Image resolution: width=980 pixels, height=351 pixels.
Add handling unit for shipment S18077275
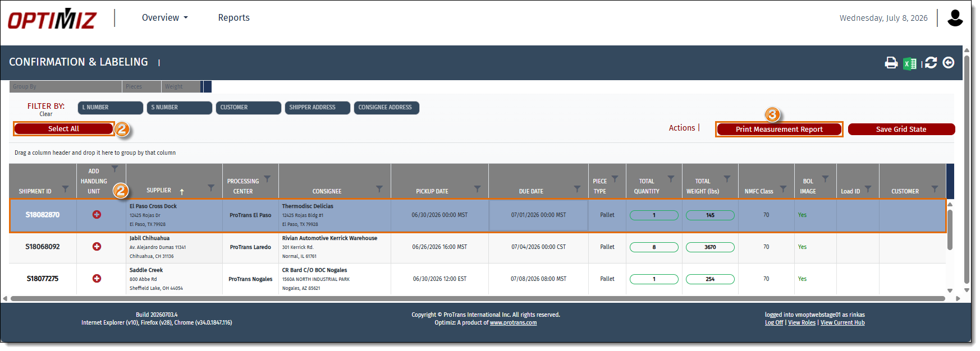(97, 279)
